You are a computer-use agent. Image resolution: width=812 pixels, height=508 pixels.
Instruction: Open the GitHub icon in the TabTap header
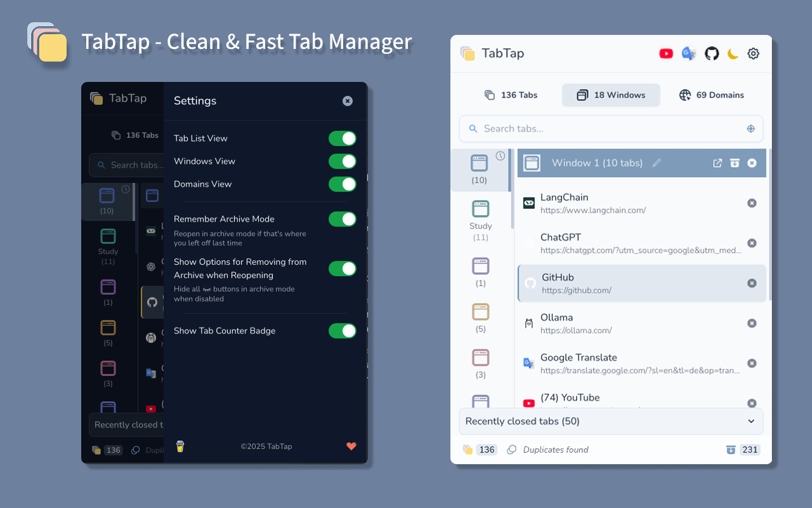tap(711, 53)
